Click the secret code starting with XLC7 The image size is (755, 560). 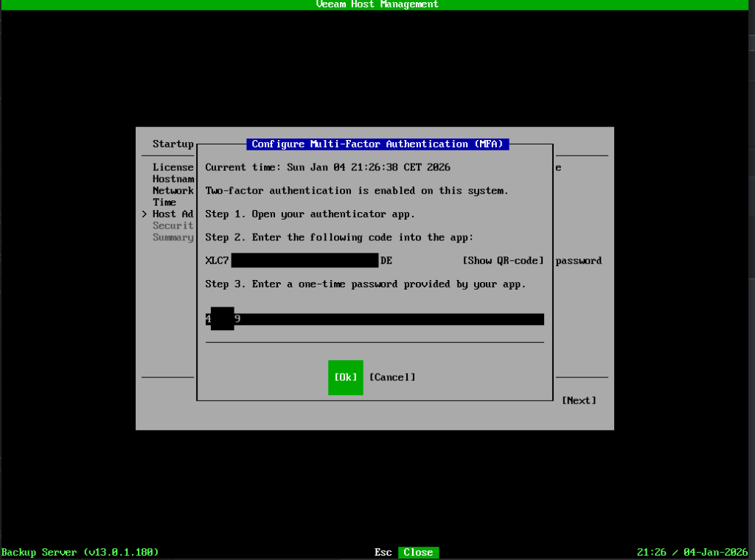(299, 261)
